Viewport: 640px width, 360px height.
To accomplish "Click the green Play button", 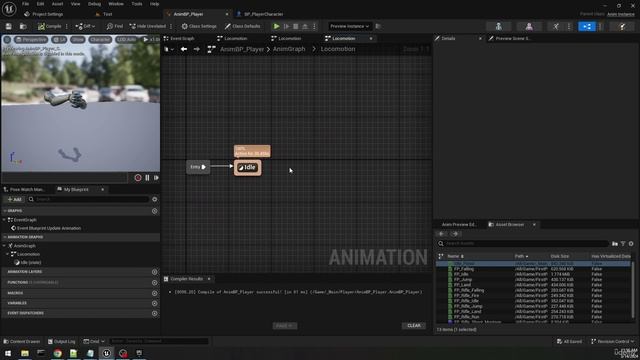I will pyautogui.click(x=276, y=26).
